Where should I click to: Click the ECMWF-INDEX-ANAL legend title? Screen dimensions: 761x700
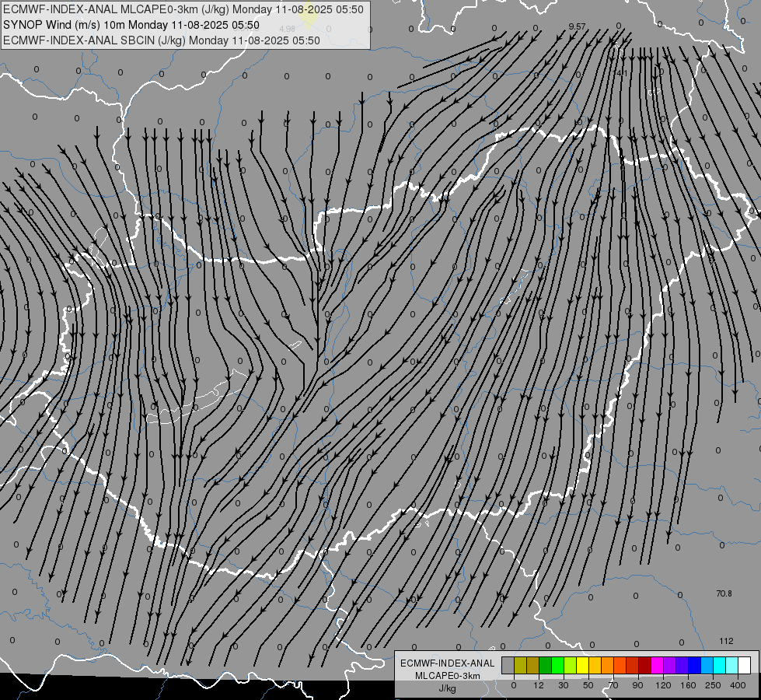click(x=448, y=663)
